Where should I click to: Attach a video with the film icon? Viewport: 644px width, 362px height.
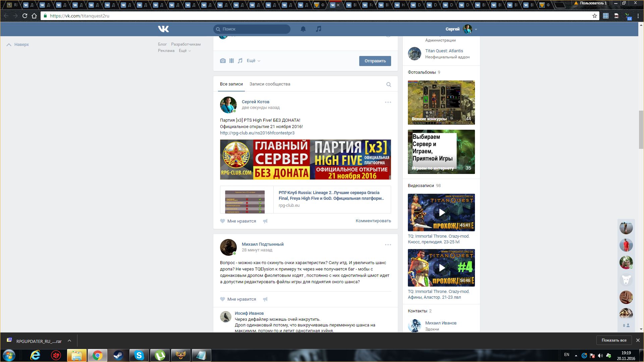point(231,61)
